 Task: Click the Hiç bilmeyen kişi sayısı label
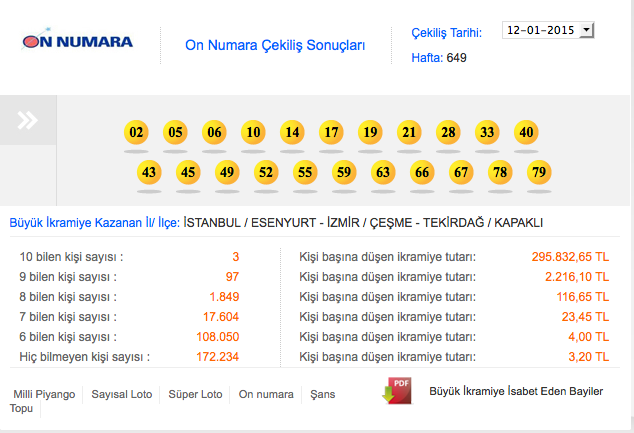click(x=85, y=357)
